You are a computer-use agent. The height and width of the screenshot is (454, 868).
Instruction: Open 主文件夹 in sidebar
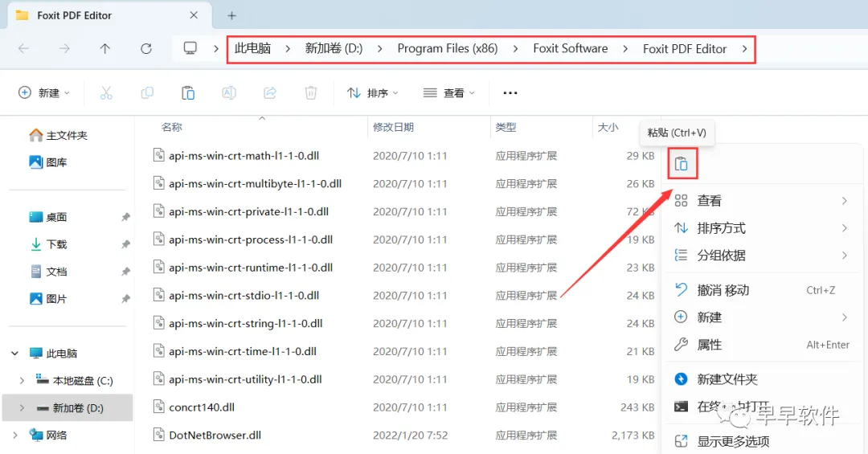click(58, 135)
